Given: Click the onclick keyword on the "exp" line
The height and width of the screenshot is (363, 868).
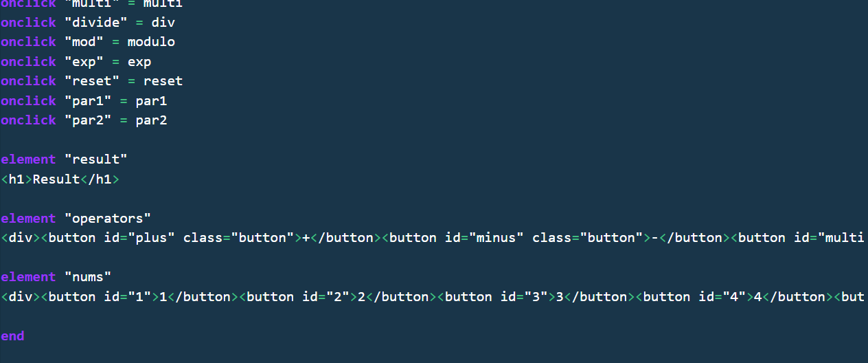Looking at the screenshot, I should (28, 62).
